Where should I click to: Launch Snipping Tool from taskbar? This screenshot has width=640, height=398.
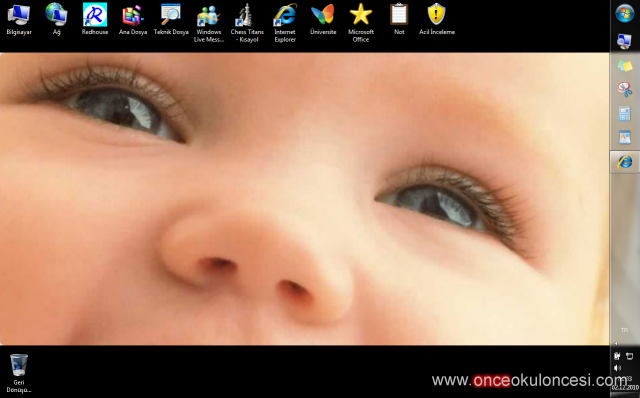(624, 89)
